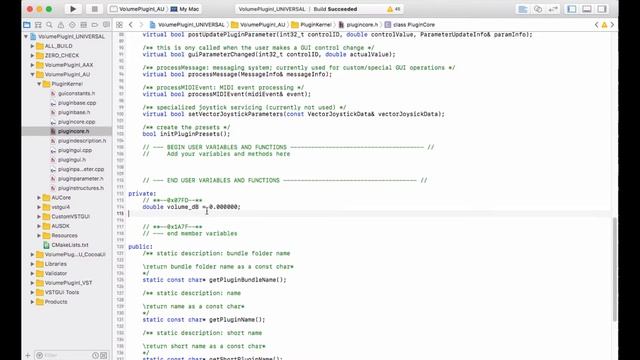Go forward with the right arrow
Viewport: 640px width, 360px height.
click(x=141, y=25)
